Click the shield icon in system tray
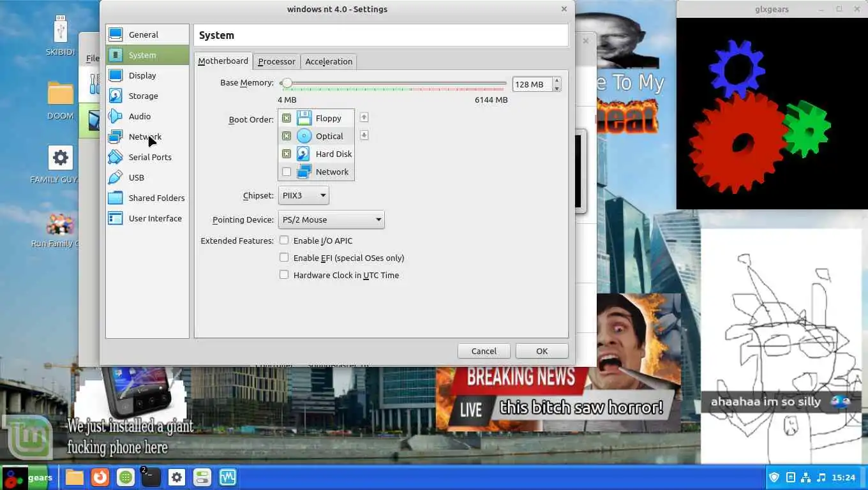The width and height of the screenshot is (868, 490). coord(774,477)
